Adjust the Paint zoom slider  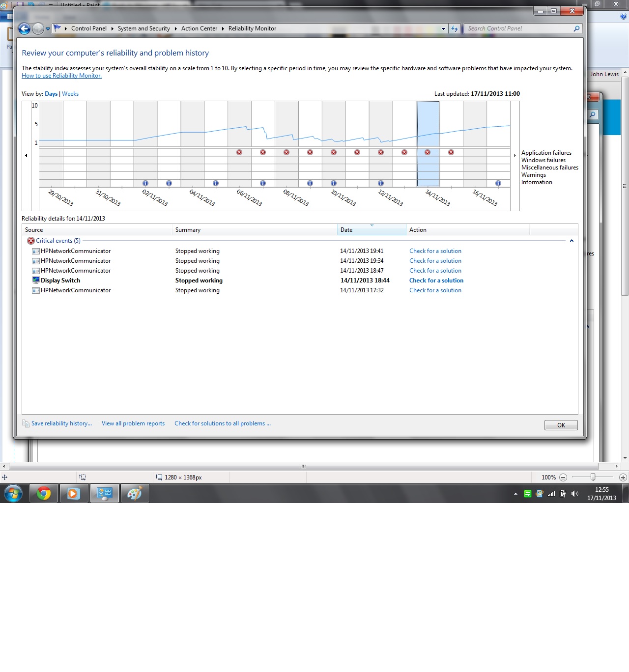pyautogui.click(x=593, y=477)
